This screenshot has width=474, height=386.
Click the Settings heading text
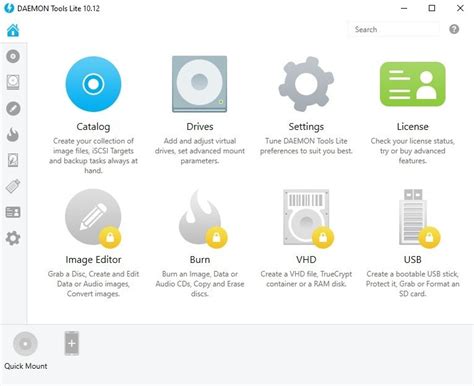click(x=306, y=127)
